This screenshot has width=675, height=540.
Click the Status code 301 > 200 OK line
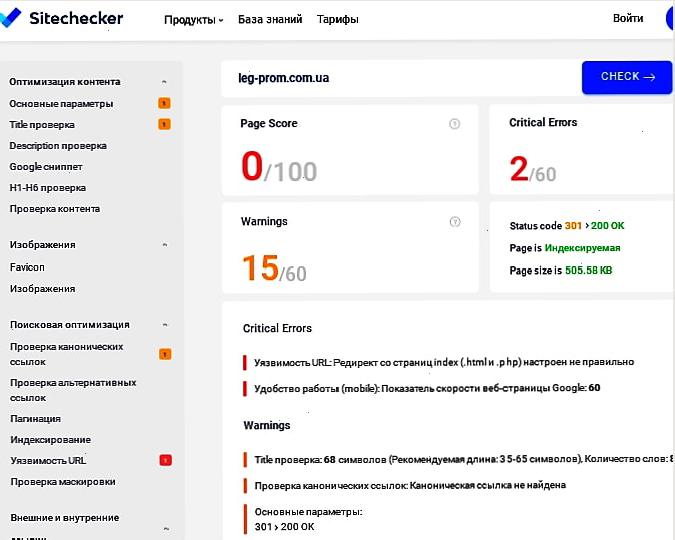pos(567,226)
